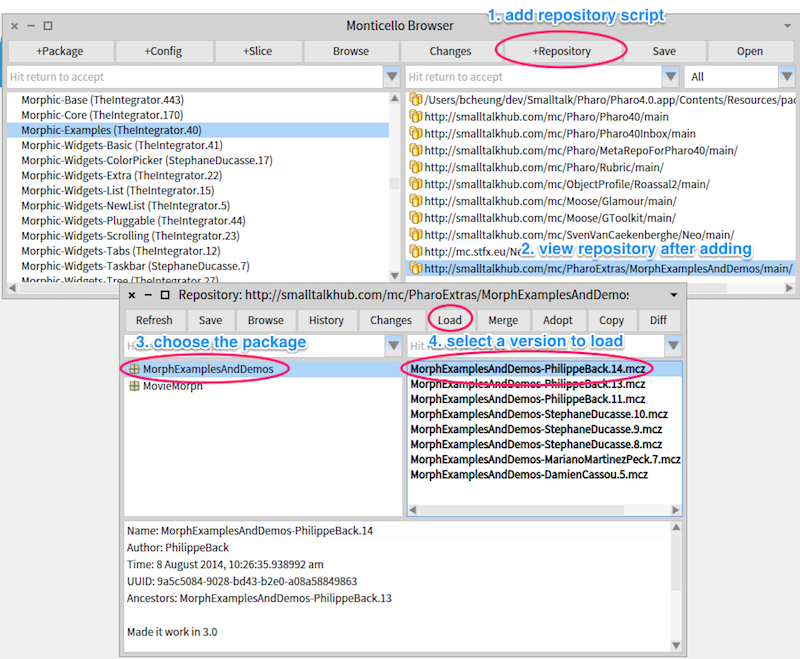Click the Merge button
This screenshot has height=659, width=800.
503,320
